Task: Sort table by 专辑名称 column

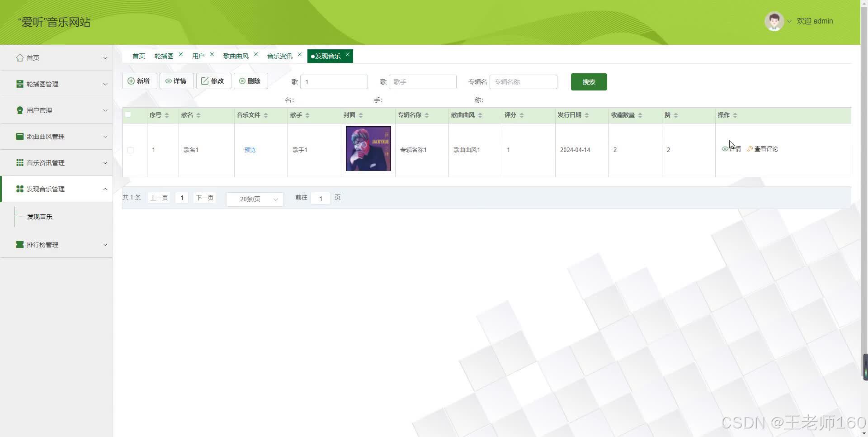Action: 427,115
